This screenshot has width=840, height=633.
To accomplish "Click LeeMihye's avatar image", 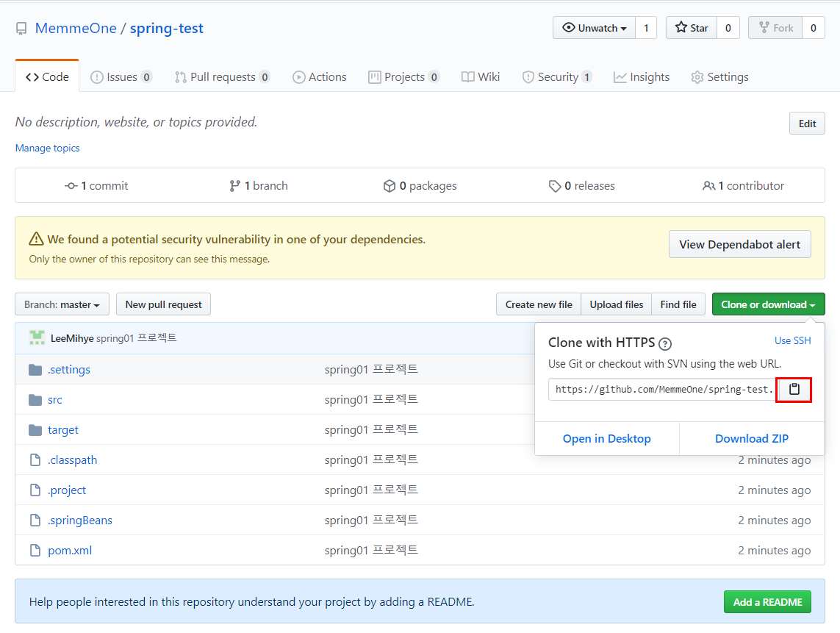I will [x=37, y=337].
